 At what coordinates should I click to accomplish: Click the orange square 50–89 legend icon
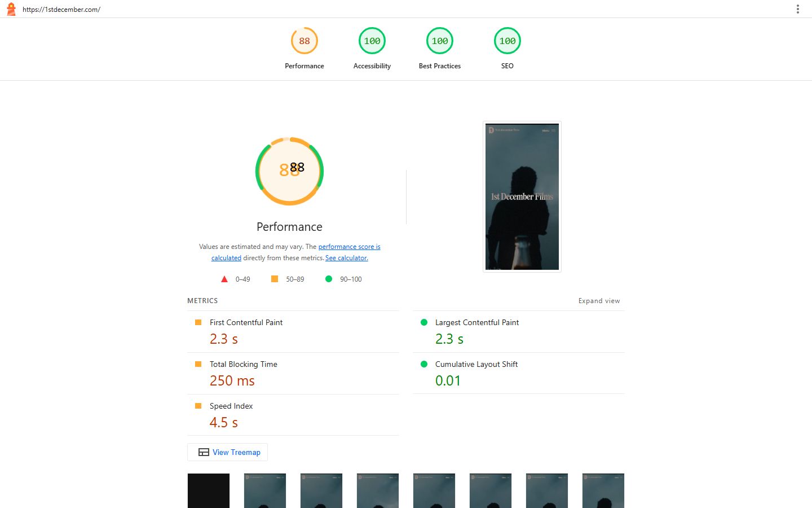(275, 279)
